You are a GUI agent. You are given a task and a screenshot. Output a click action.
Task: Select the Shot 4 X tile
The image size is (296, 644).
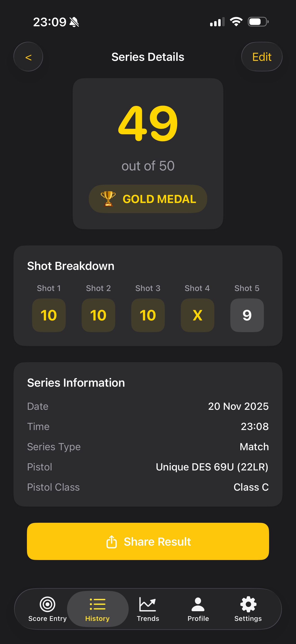coord(197,315)
